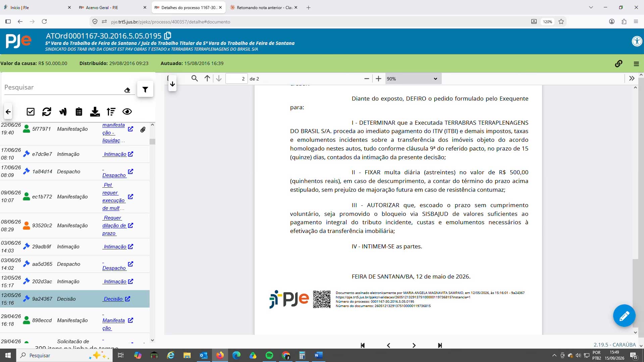This screenshot has width=644, height=362.
Task: Expand viewer tools with double chevron
Action: tap(632, 78)
